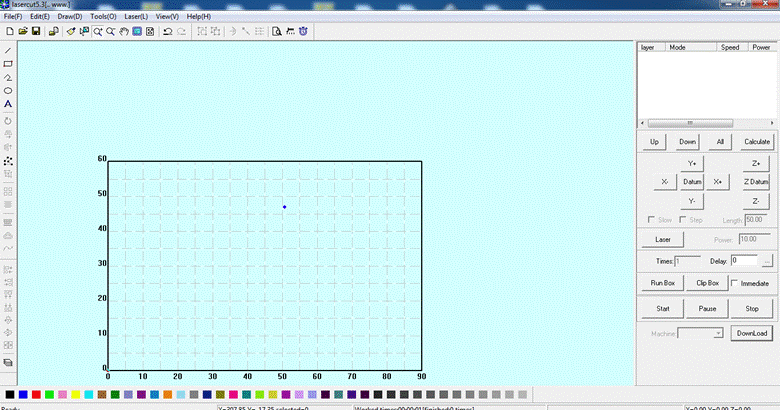
Task: Click the Clip Box button
Action: [707, 283]
